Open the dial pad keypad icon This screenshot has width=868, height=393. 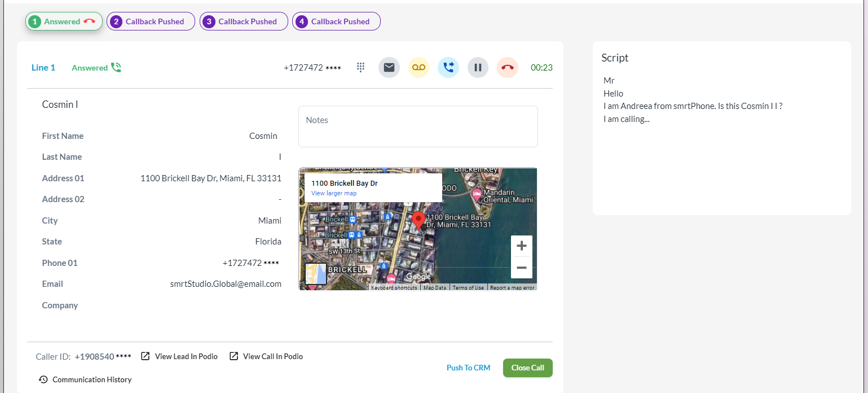(x=361, y=68)
